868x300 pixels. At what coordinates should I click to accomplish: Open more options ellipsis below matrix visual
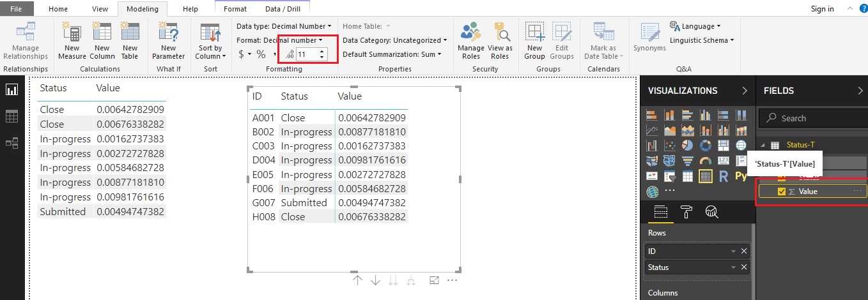point(453,280)
